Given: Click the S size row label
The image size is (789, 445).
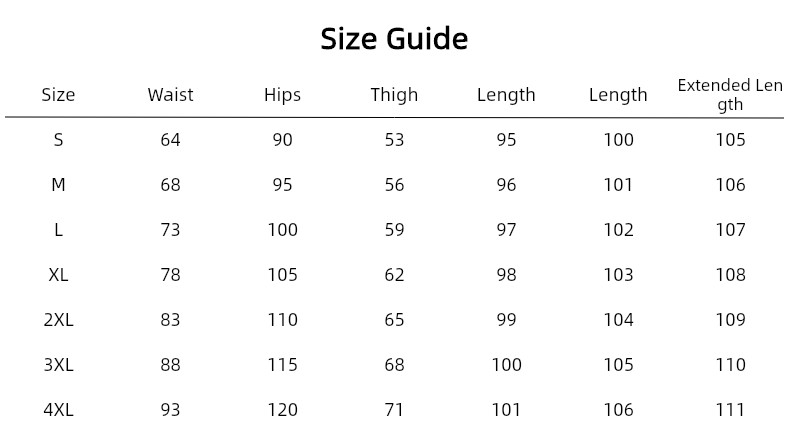Looking at the screenshot, I should point(58,140).
